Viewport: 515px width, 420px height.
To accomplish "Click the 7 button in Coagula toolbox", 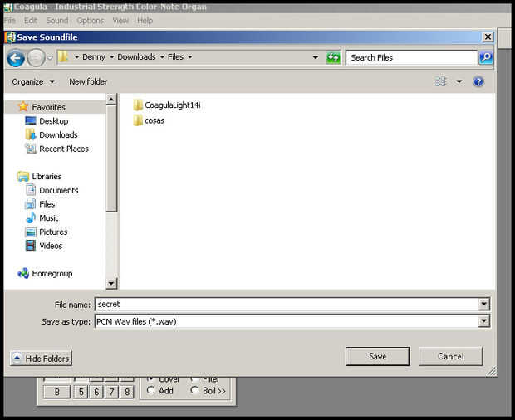I will click(x=112, y=392).
